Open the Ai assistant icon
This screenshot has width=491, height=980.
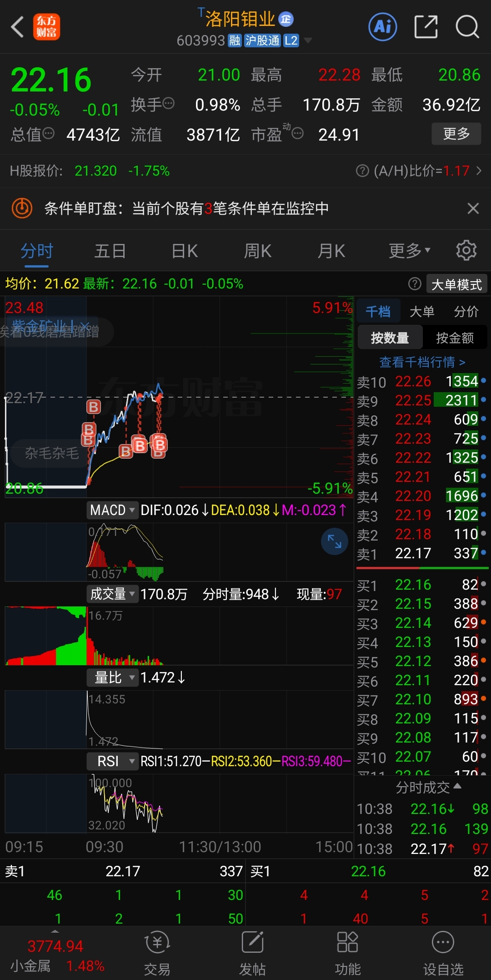(x=382, y=27)
